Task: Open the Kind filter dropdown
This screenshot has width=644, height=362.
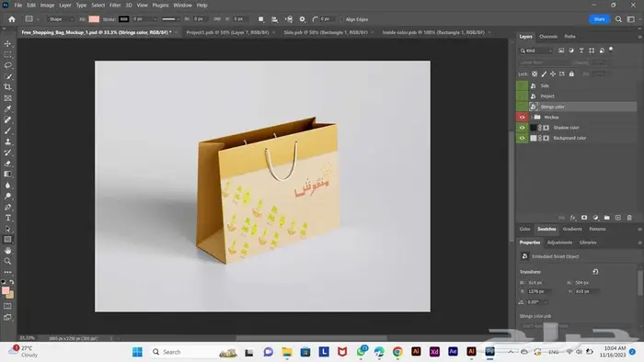Action: 536,51
